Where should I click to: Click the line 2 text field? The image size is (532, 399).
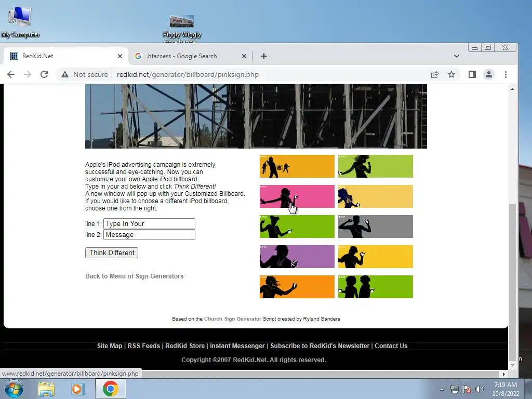tap(149, 234)
